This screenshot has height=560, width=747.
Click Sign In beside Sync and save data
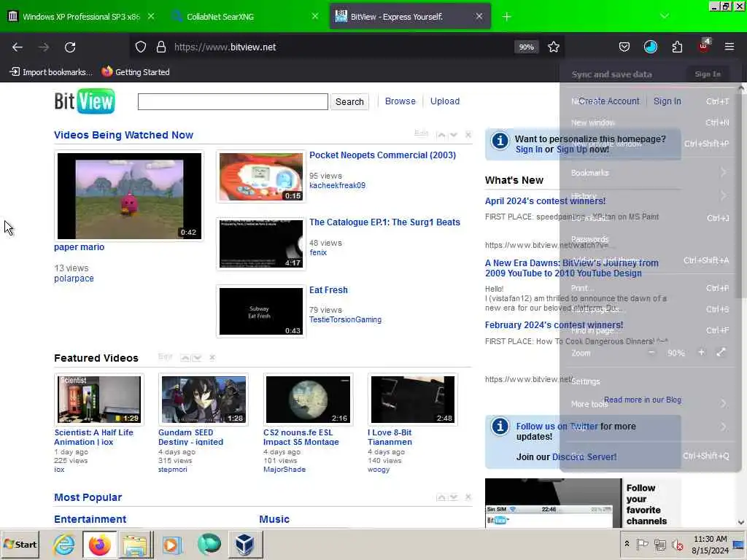tap(708, 74)
